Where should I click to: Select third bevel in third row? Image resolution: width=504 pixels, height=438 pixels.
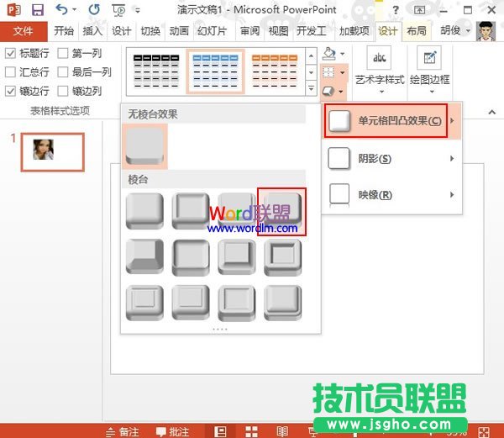(237, 303)
